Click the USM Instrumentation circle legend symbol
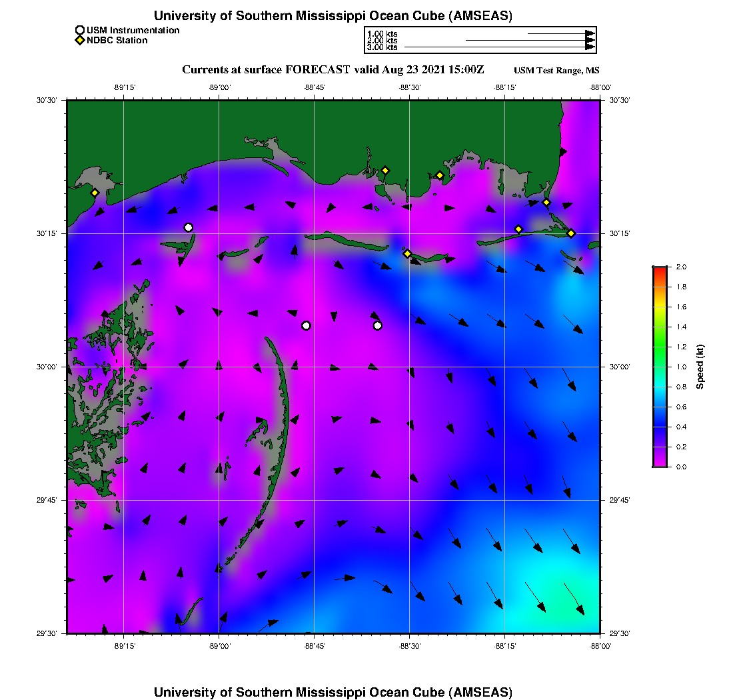Image resolution: width=733 pixels, height=700 pixels. (x=79, y=30)
